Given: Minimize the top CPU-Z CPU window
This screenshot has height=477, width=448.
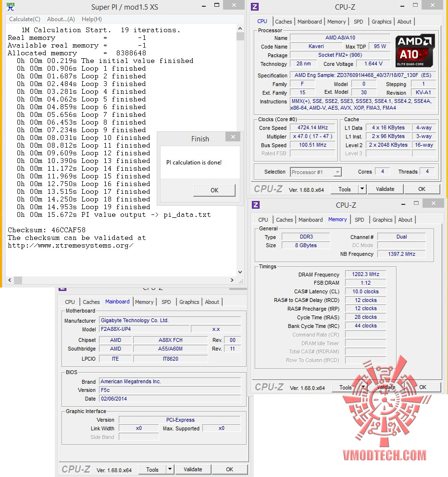Looking at the screenshot, I should (402, 6).
